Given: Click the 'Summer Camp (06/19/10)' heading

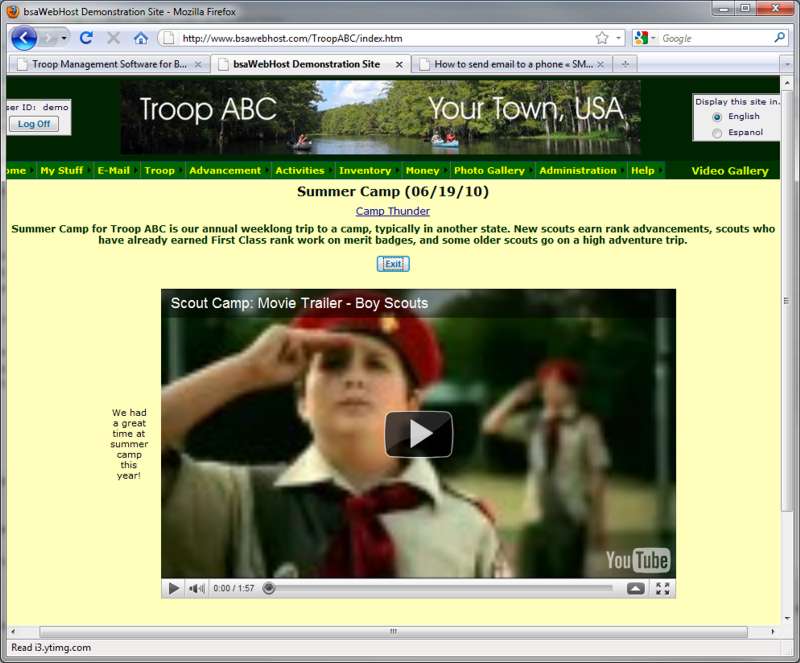Looking at the screenshot, I should click(393, 192).
